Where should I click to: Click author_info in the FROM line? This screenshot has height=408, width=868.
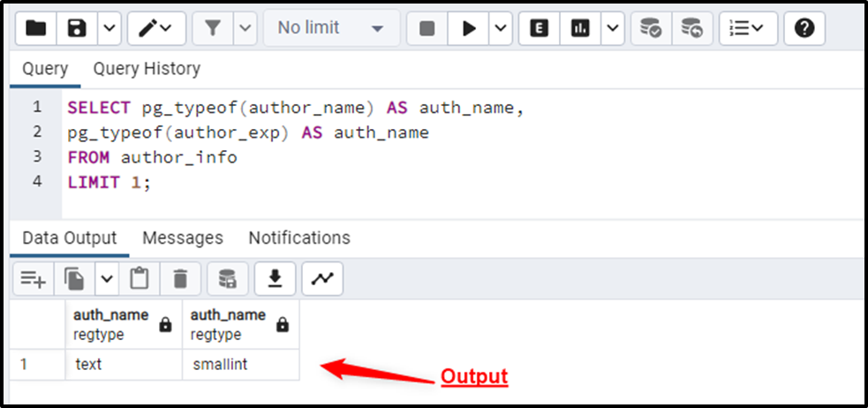179,158
